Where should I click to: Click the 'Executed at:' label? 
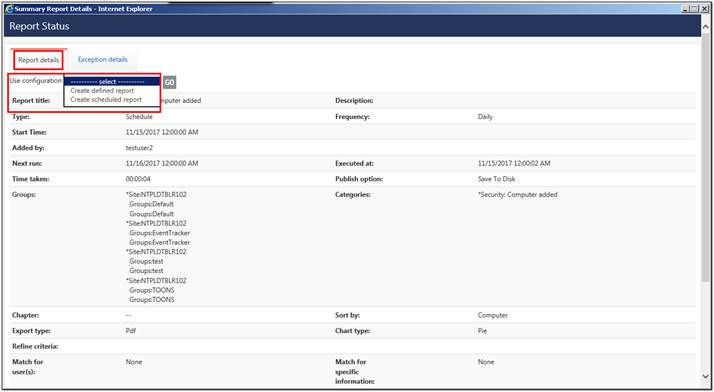click(354, 163)
